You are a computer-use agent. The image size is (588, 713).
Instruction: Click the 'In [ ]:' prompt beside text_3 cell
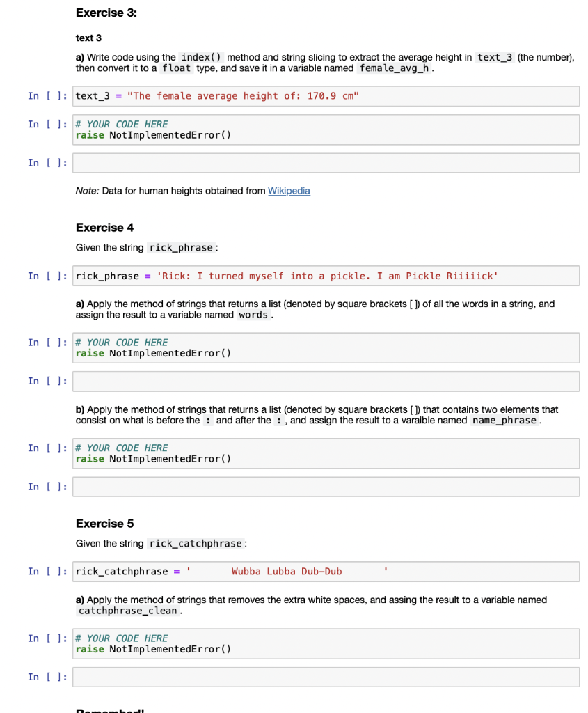point(47,96)
